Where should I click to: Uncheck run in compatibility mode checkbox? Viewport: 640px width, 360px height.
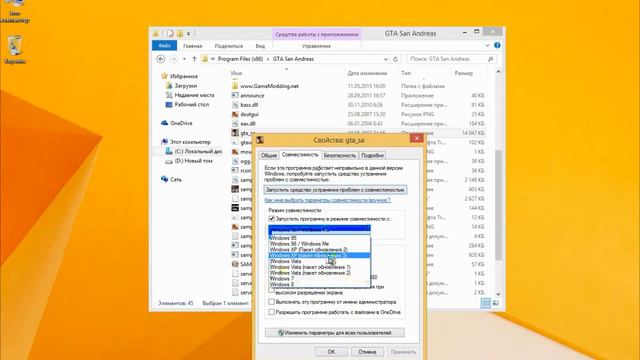click(x=271, y=219)
